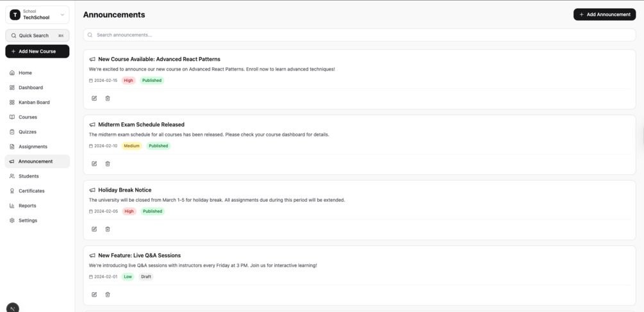The image size is (644, 312).
Task: Focus the Search announcements field
Action: (359, 35)
